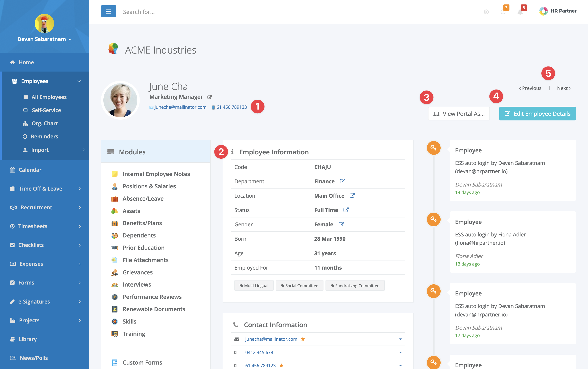Go to Previous employee

tap(530, 88)
